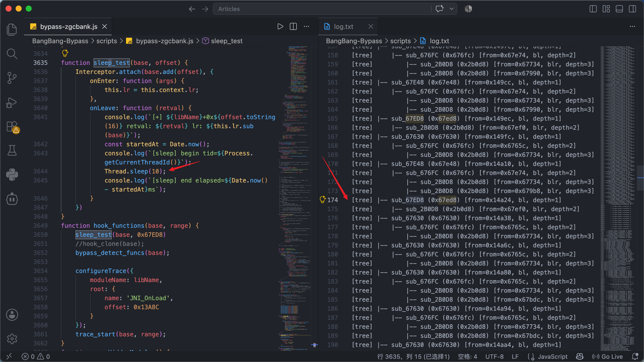This screenshot has height=362, width=644.
Task: Open the Search view in activity bar
Action: coord(12,54)
